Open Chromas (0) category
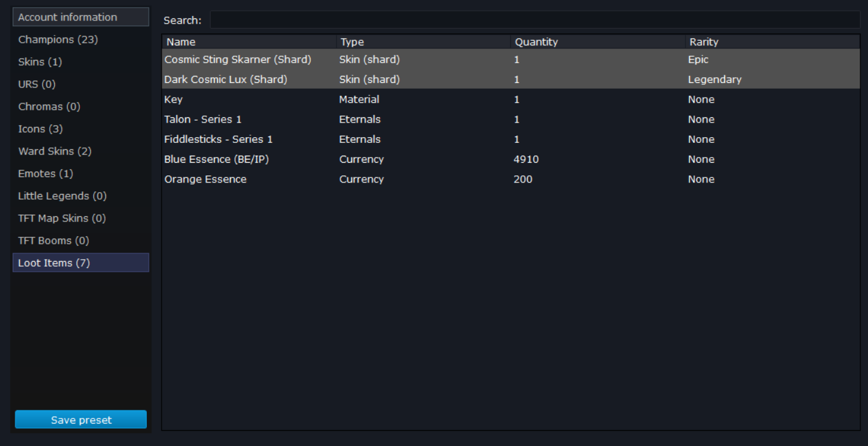 click(x=80, y=107)
